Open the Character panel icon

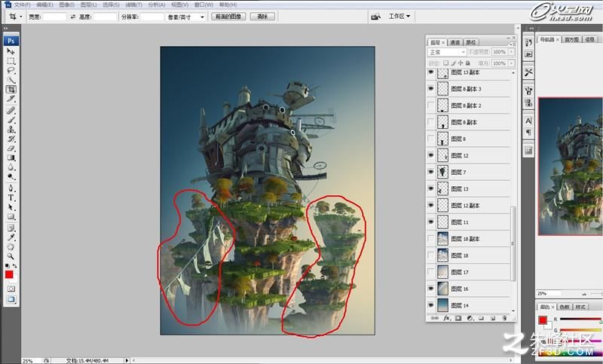pyautogui.click(x=528, y=121)
